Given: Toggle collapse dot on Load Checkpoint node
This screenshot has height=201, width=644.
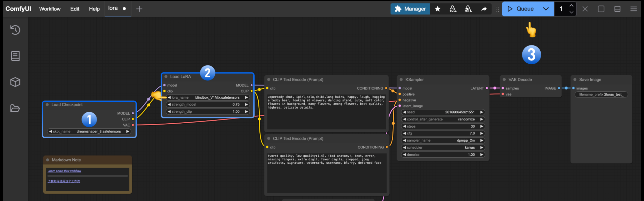Looking at the screenshot, I should [x=47, y=105].
